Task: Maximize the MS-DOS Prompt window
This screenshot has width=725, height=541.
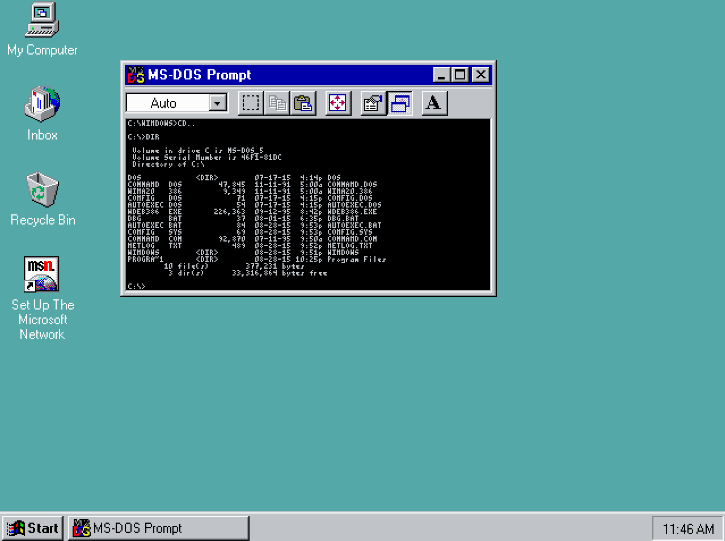Action: click(460, 75)
